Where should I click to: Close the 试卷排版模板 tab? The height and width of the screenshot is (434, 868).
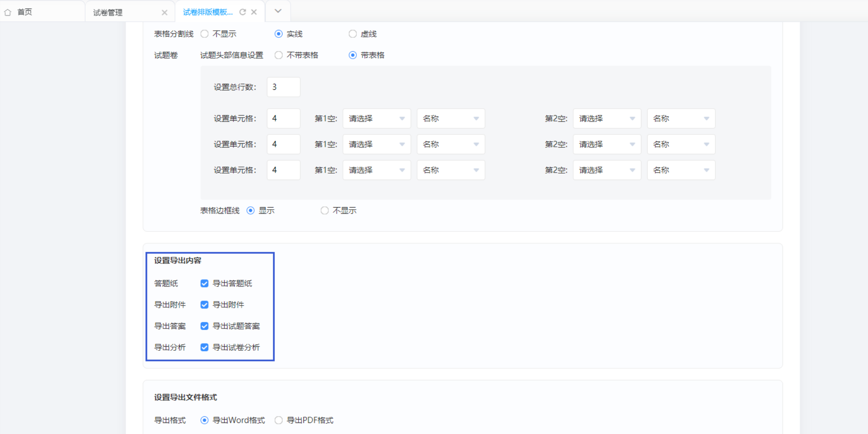(x=254, y=12)
